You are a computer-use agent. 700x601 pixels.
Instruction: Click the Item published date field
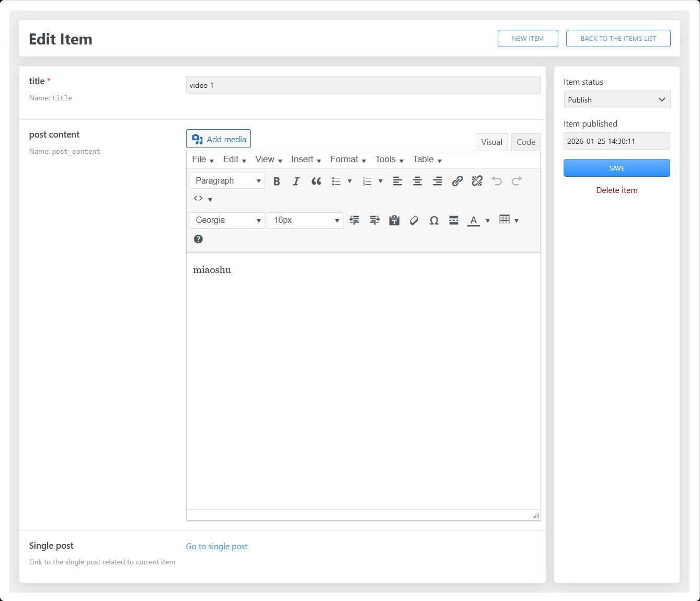(617, 141)
